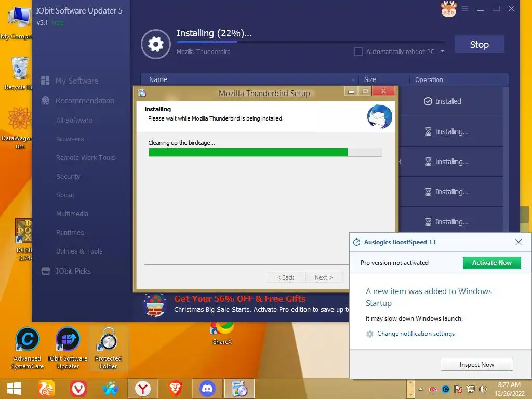Select All Software category
The width and height of the screenshot is (532, 399).
tap(74, 120)
